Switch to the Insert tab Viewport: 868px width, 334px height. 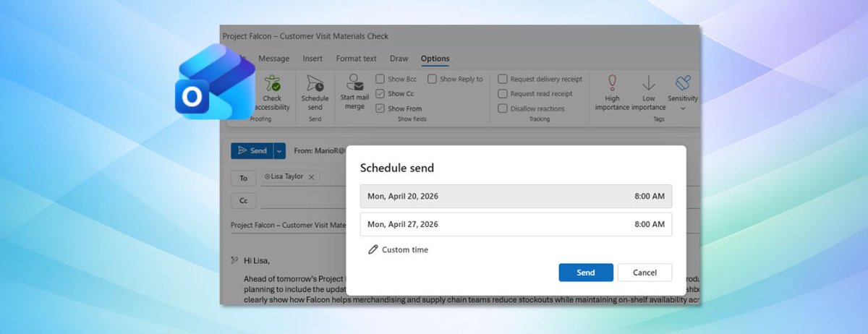(x=312, y=59)
